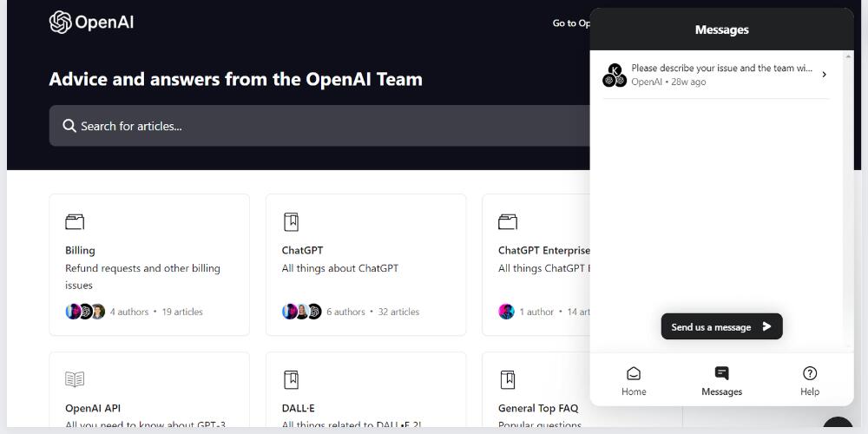Image resolution: width=868 pixels, height=434 pixels.
Task: Click the DALL·E bookmark icon
Action: [291, 380]
